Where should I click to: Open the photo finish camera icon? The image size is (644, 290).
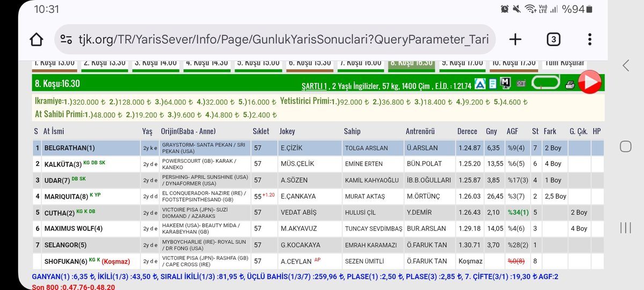tap(521, 84)
